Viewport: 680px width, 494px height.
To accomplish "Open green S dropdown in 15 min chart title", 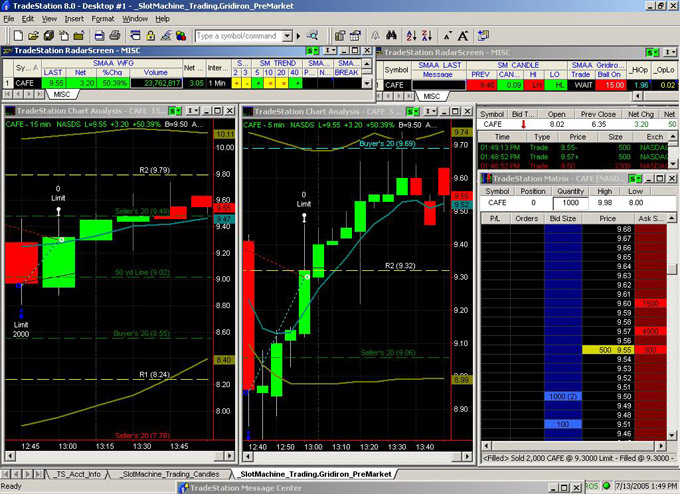I will click(174, 111).
